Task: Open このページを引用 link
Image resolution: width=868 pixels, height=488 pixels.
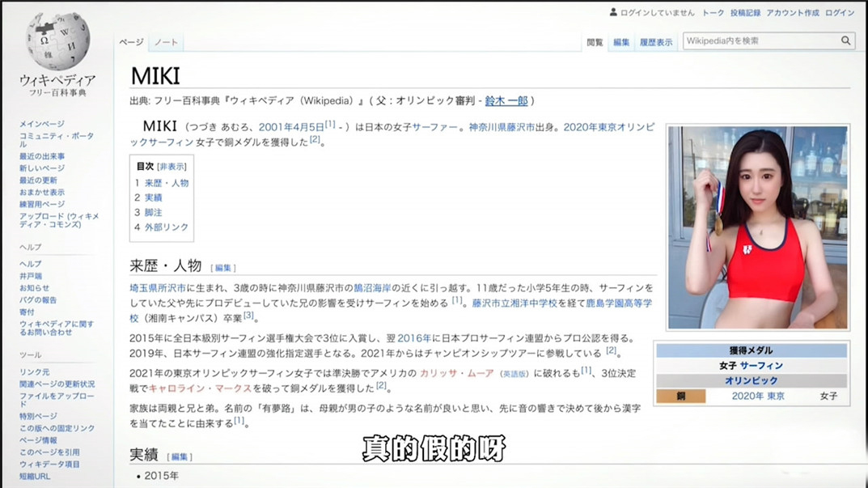Action: point(49,452)
